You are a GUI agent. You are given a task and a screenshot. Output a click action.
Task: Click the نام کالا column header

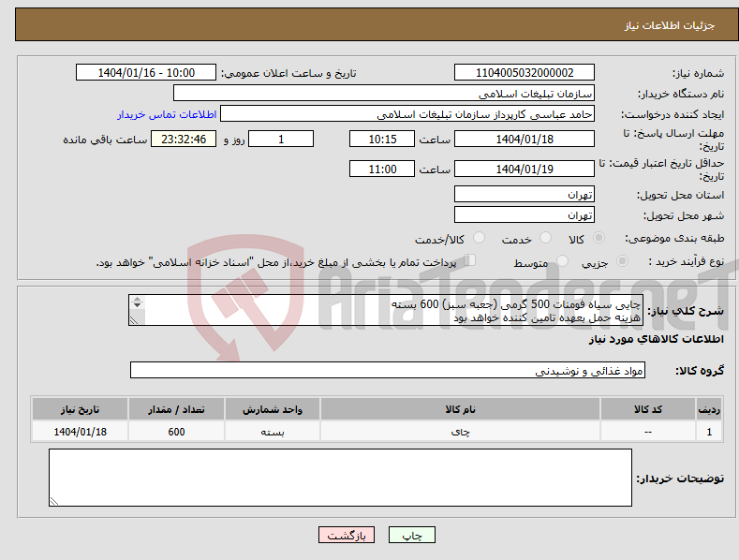click(461, 409)
